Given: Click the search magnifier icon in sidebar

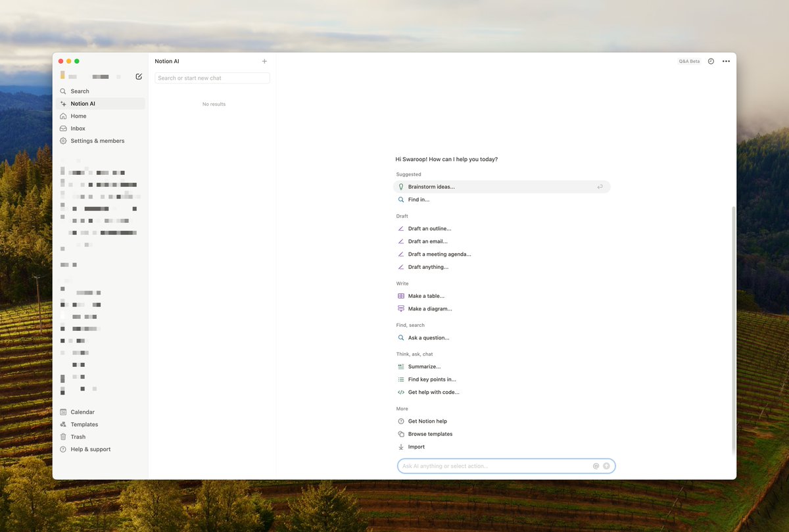Looking at the screenshot, I should [x=63, y=91].
